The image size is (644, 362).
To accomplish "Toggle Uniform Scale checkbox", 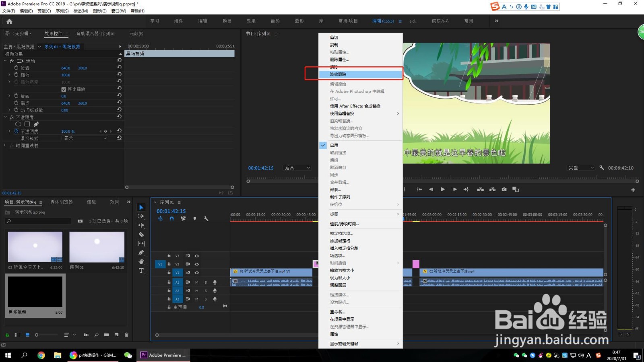I will [64, 89].
